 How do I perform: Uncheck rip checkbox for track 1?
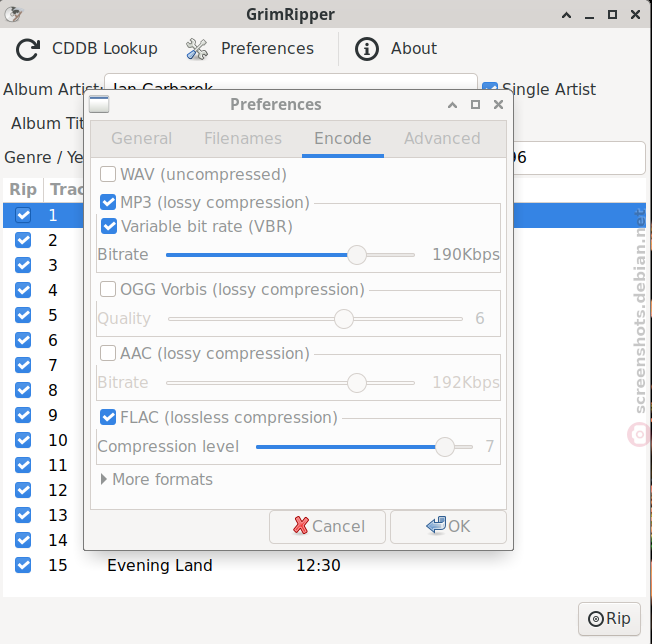coord(23,215)
